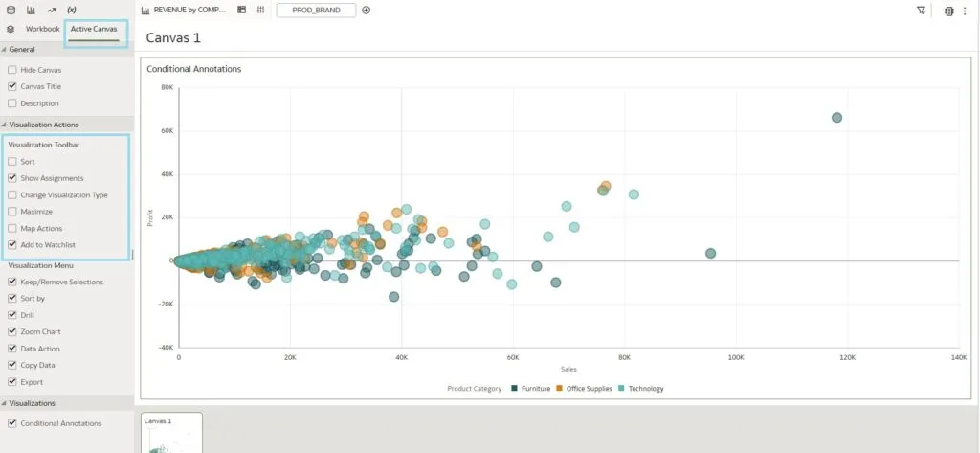Switch to the Workbook tab
The width and height of the screenshot is (980, 453).
[42, 29]
